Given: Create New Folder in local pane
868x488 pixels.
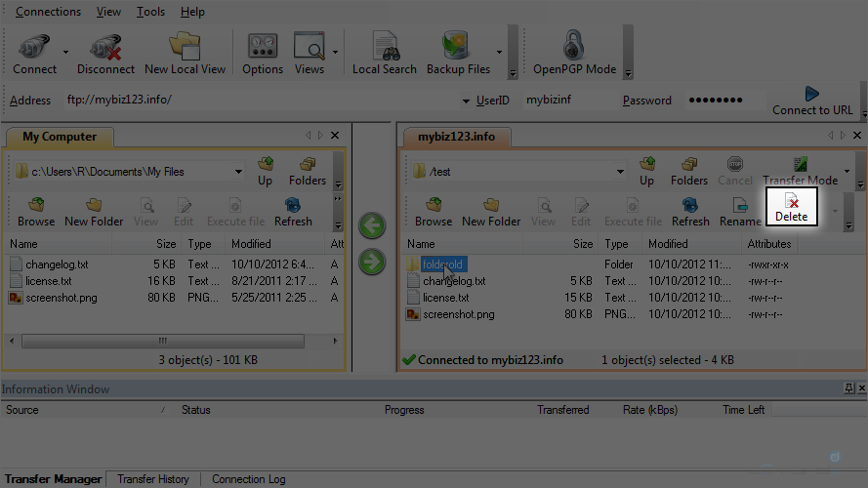Looking at the screenshot, I should (94, 209).
